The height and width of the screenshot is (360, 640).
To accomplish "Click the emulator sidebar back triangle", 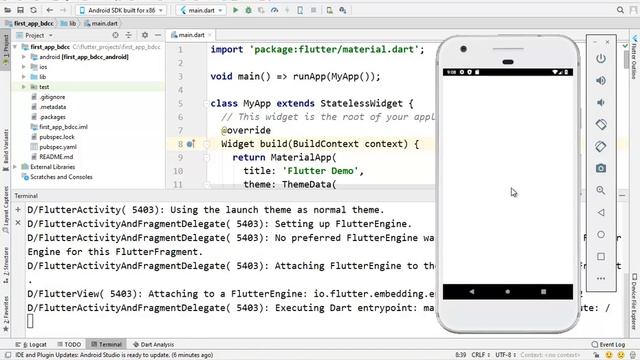I will click(601, 212).
